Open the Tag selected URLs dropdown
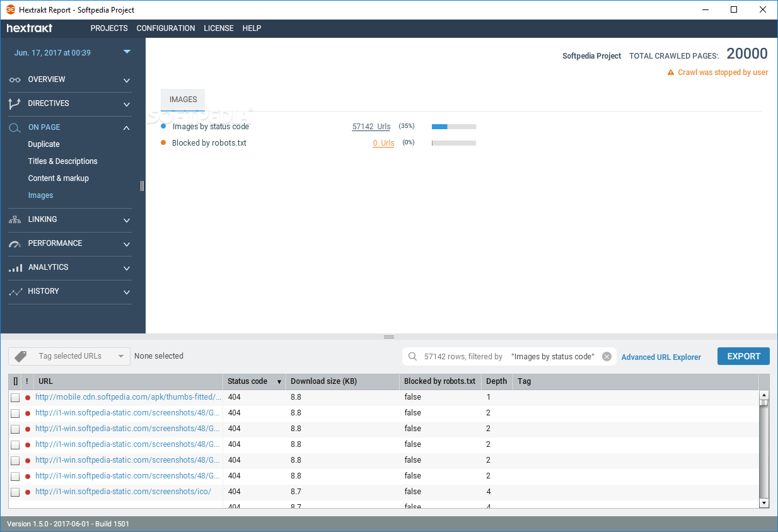Viewport: 778px width, 532px height. click(x=69, y=356)
